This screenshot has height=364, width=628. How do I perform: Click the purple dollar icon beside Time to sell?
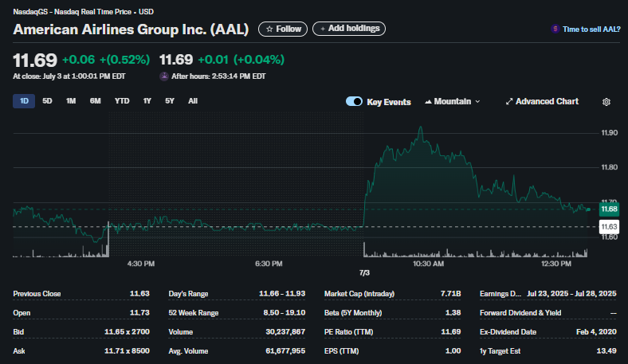coord(555,29)
